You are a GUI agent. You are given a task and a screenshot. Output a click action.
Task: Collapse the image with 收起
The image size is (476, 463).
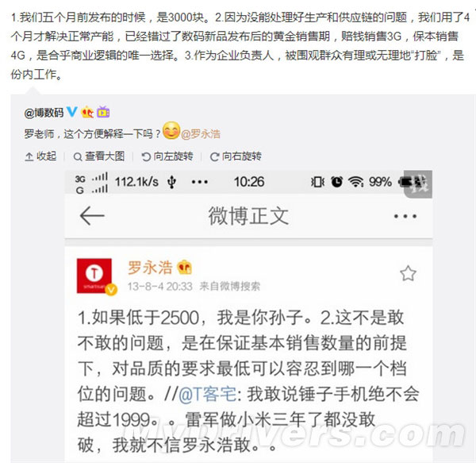[x=40, y=156]
